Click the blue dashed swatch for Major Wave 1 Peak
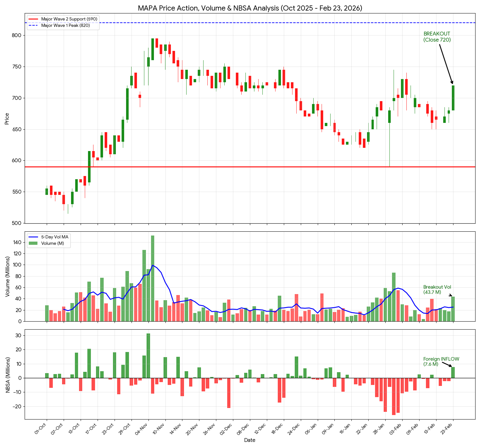The image size is (480, 448). click(x=34, y=26)
